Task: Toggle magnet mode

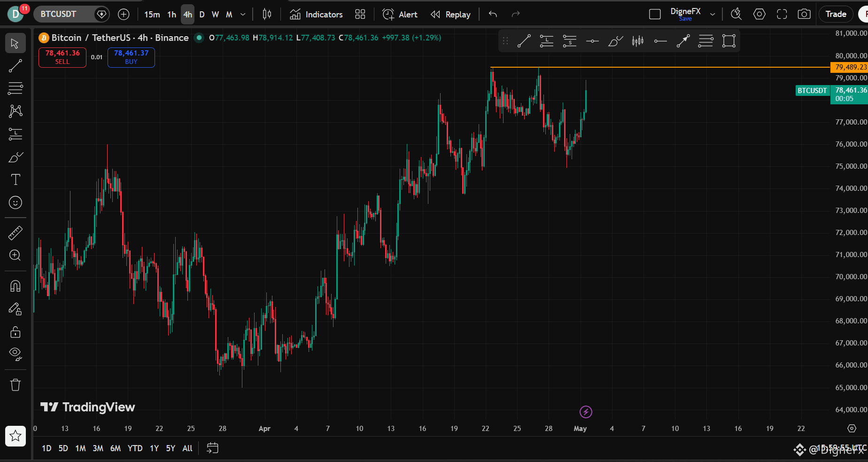Action: coord(15,286)
